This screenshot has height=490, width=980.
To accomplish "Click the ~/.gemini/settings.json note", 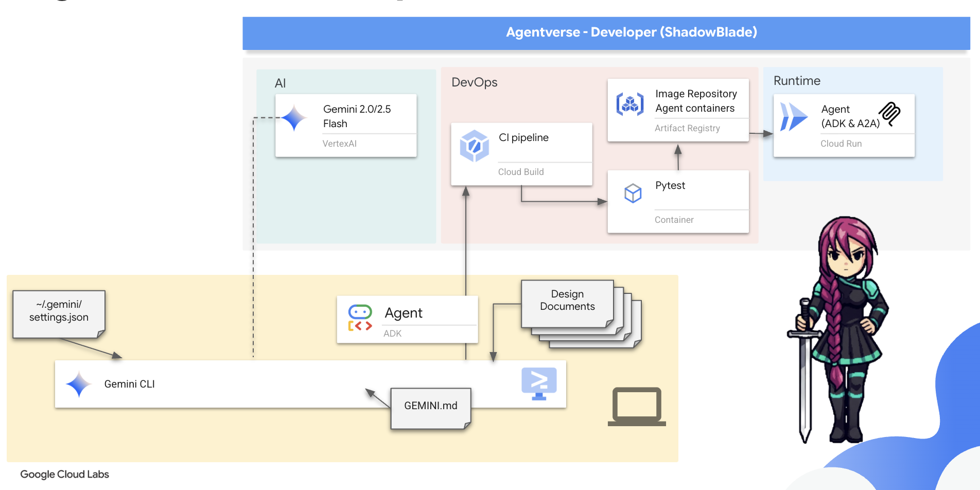I will point(59,311).
